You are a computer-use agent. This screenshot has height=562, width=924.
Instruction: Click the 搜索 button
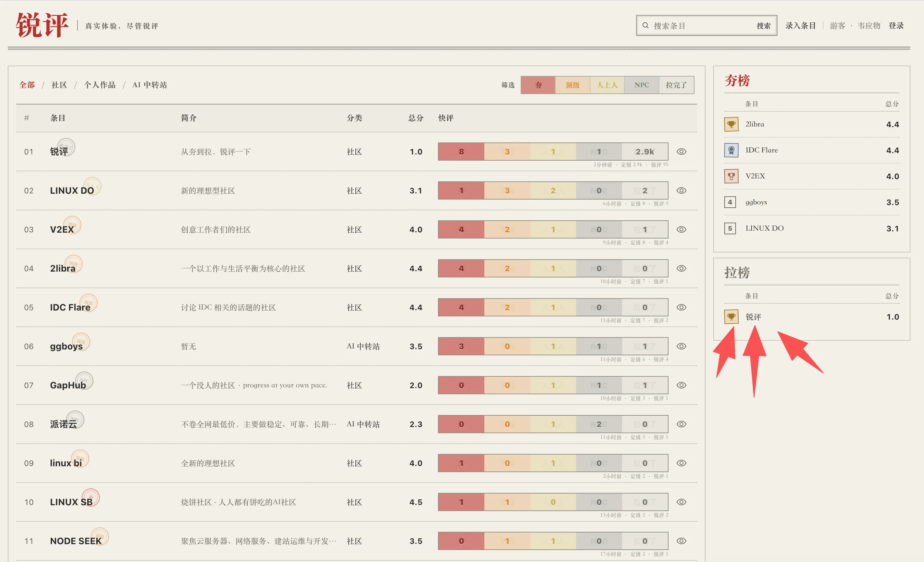[x=764, y=26]
